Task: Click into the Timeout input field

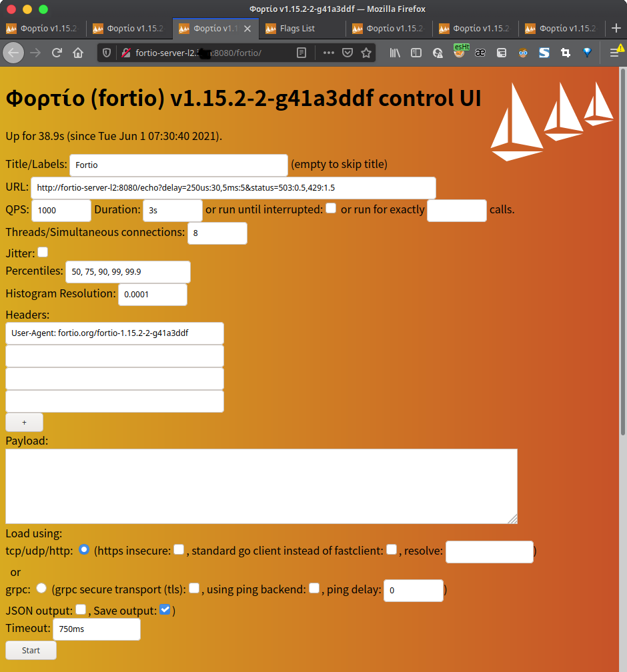Action: tap(97, 629)
